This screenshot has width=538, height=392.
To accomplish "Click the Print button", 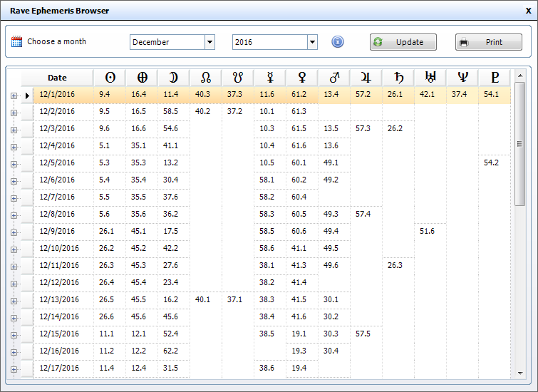I will click(x=489, y=42).
